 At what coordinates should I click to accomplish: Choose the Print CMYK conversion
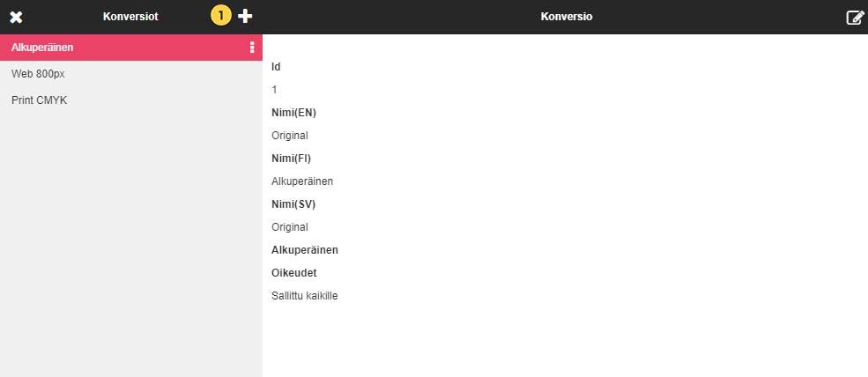point(39,100)
